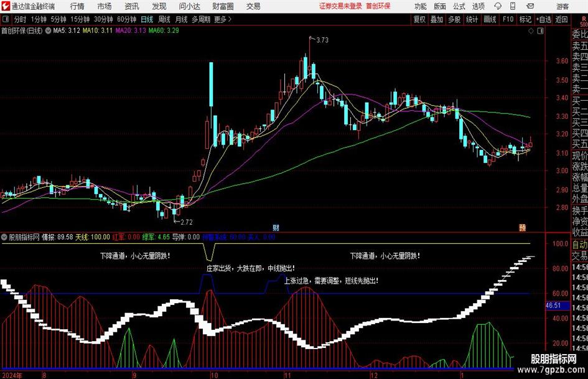The width and height of the screenshot is (588, 379).
Task: Open the 交易 menu
Action: pyautogui.click(x=253, y=6)
